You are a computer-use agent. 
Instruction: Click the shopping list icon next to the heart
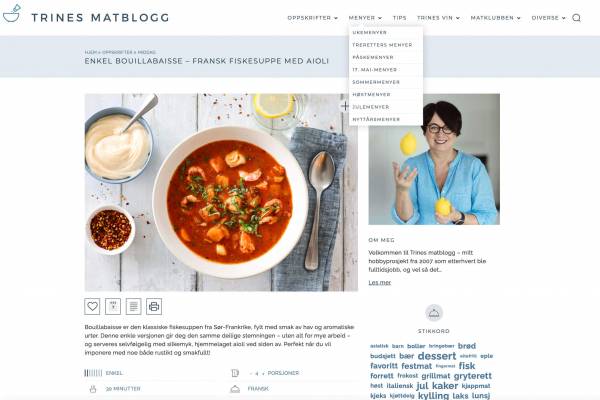[113, 306]
